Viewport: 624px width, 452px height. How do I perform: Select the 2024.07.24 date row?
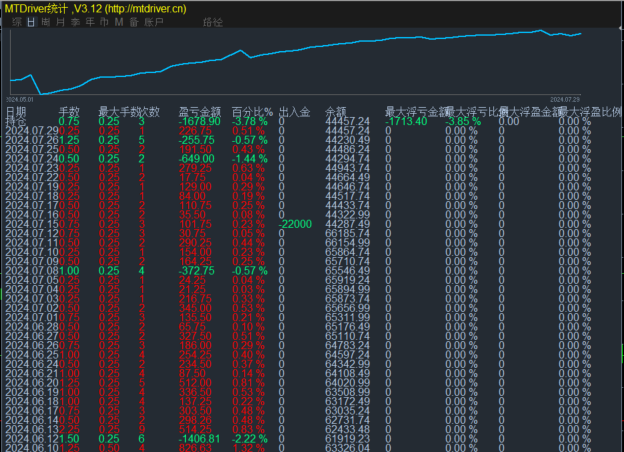tap(32, 159)
